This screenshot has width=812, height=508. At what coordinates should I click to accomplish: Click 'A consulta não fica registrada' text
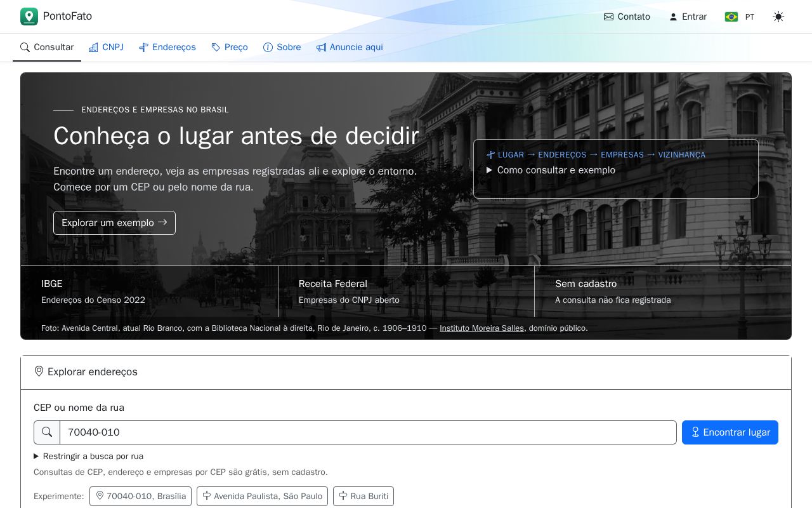point(613,300)
